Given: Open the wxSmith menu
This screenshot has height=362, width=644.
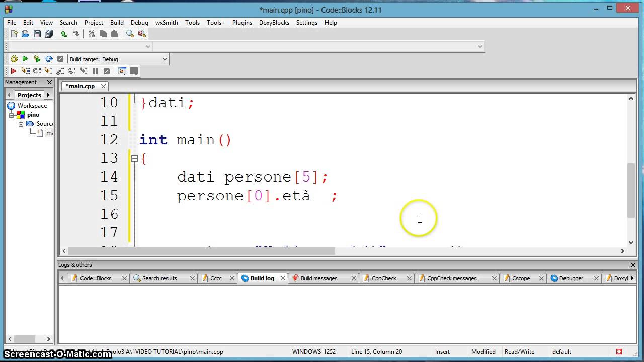Looking at the screenshot, I should pyautogui.click(x=167, y=23).
